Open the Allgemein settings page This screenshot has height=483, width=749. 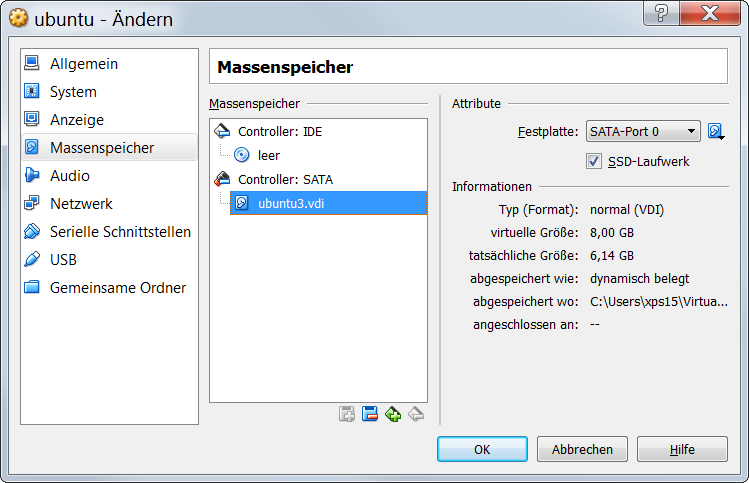point(109,64)
